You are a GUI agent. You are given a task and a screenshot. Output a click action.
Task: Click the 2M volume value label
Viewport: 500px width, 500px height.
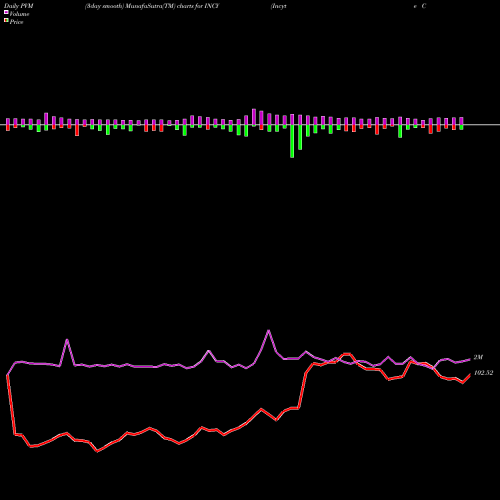(x=478, y=357)
